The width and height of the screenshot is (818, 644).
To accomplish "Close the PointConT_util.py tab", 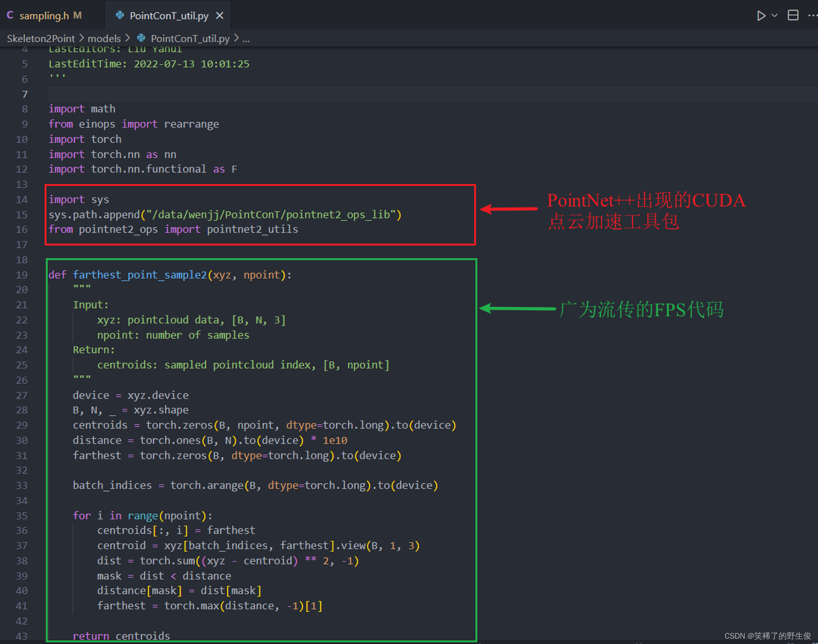I will pyautogui.click(x=220, y=16).
